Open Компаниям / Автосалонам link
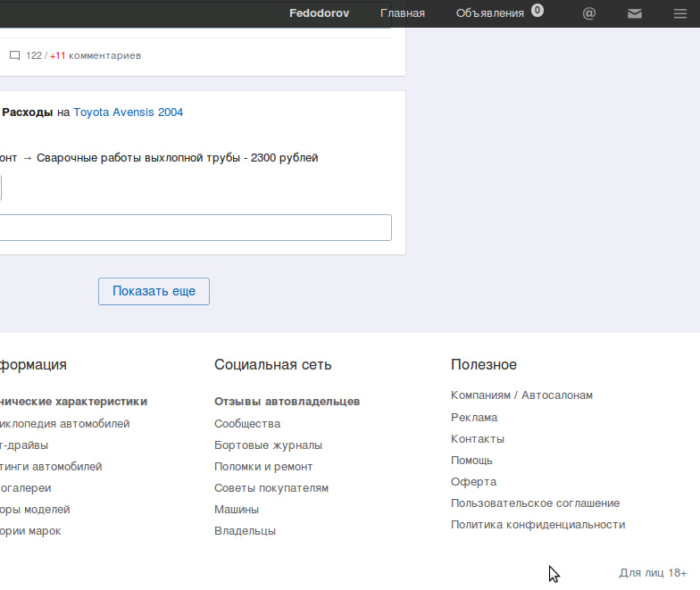Image resolution: width=700 pixels, height=590 pixels. click(521, 395)
